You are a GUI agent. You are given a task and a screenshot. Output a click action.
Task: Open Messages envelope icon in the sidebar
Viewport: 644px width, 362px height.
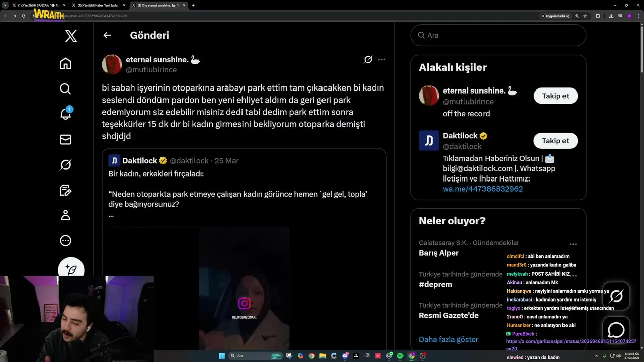tap(65, 140)
